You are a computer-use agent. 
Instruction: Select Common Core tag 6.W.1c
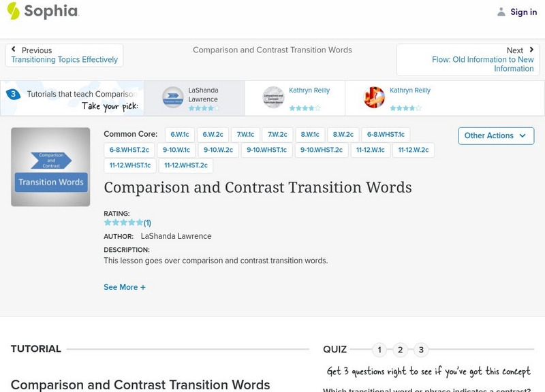coord(180,134)
